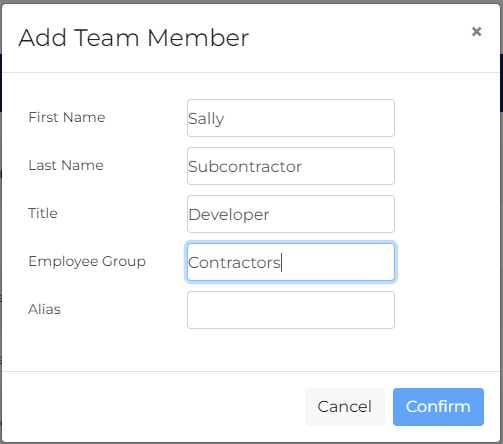
Task: Focus the First Name input field
Action: [x=291, y=118]
